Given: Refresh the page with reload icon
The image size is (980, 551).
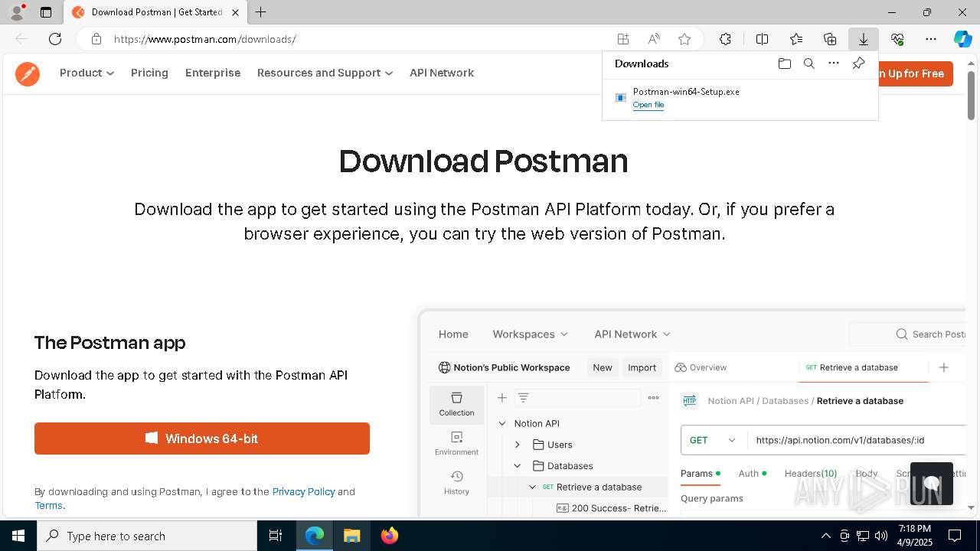Looking at the screenshot, I should pos(55,39).
